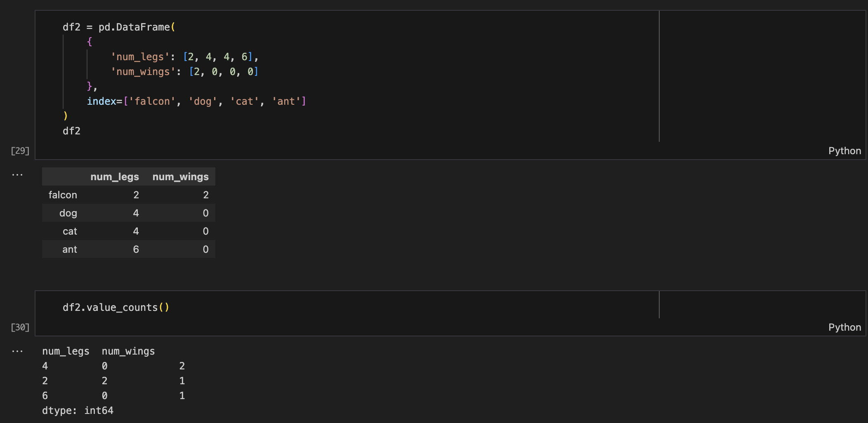Select the dog row index in the table
The height and width of the screenshot is (423, 868).
click(68, 213)
